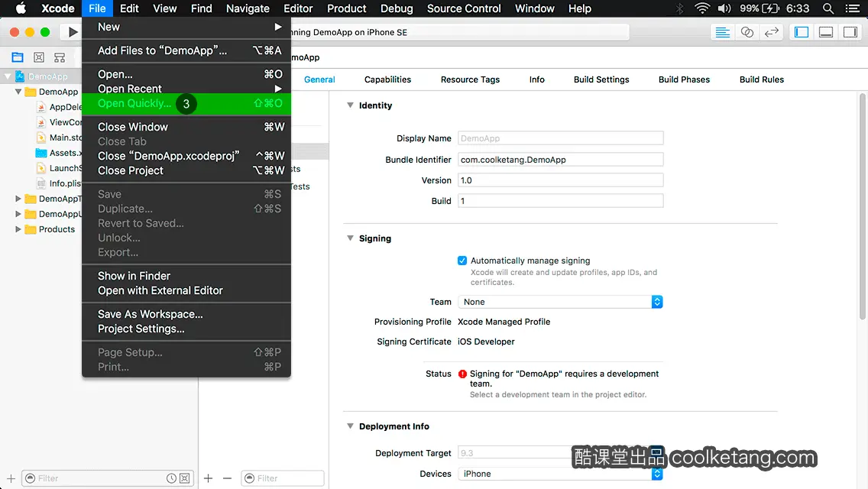Choose Close Project menu item

tap(186, 170)
